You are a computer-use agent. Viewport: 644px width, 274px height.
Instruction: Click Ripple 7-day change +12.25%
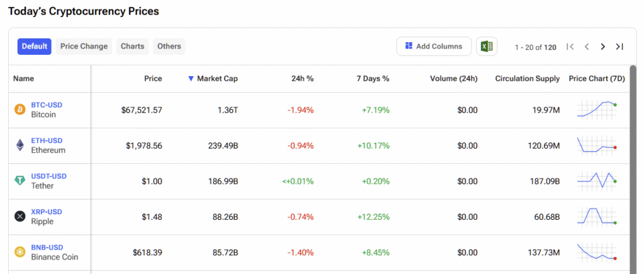[x=374, y=217]
